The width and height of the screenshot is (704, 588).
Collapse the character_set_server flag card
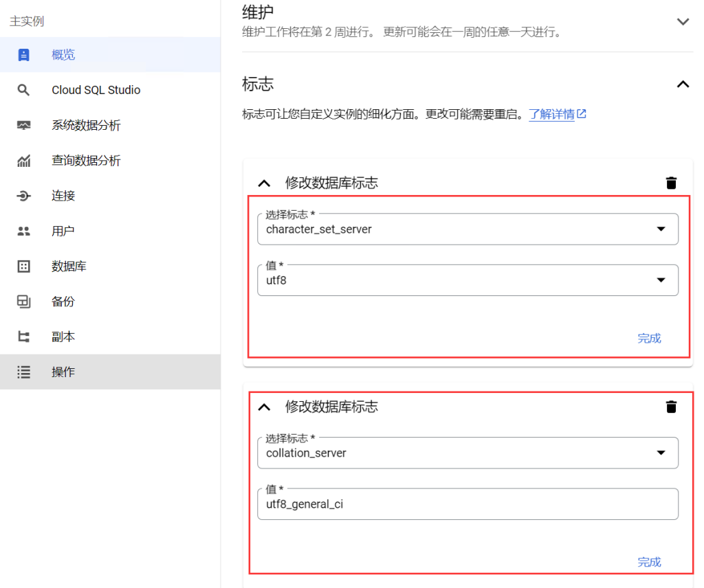pos(265,183)
